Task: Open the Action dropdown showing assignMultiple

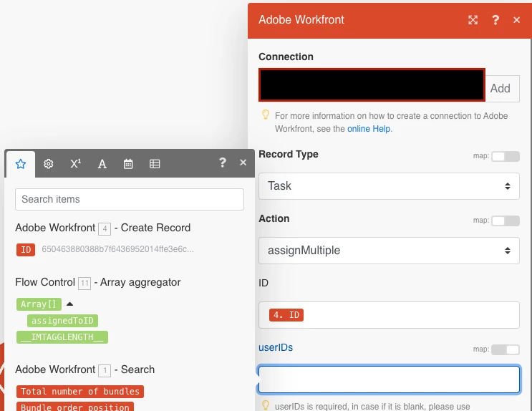Action: point(389,251)
